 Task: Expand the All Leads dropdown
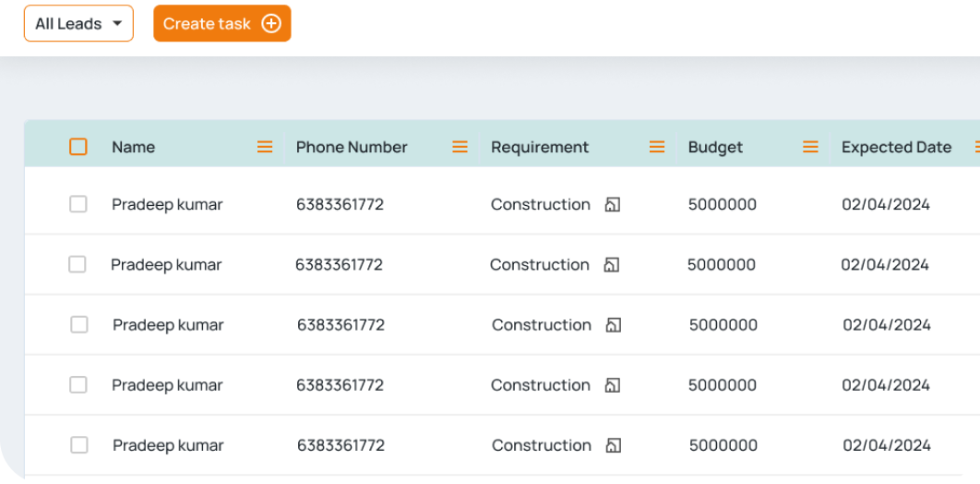(x=78, y=24)
